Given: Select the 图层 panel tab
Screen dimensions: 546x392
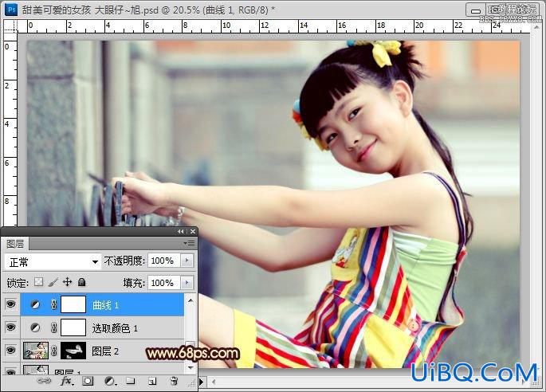Looking at the screenshot, I should click(15, 244).
